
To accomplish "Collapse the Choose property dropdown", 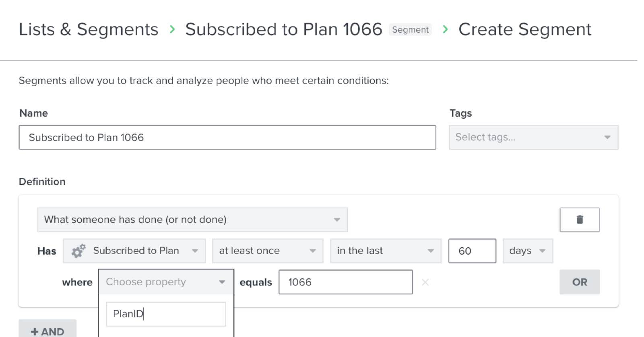I will click(166, 282).
